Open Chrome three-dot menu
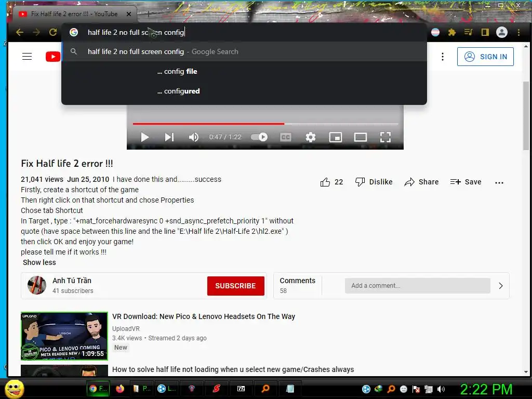532x399 pixels. click(x=518, y=32)
